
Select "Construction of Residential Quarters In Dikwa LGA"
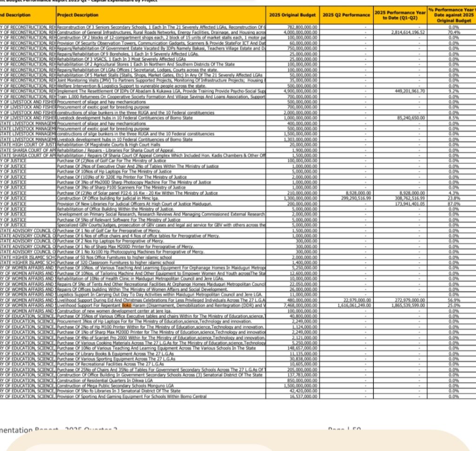(x=105, y=380)
